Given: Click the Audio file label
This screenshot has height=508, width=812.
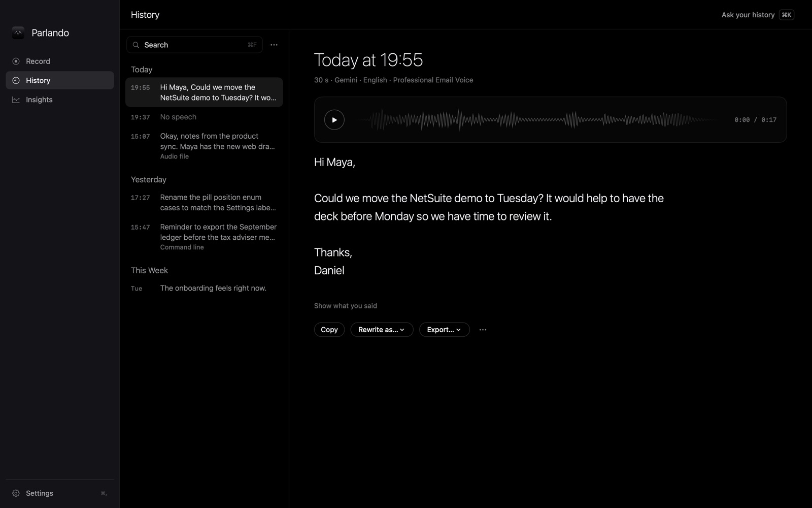Looking at the screenshot, I should (x=175, y=156).
